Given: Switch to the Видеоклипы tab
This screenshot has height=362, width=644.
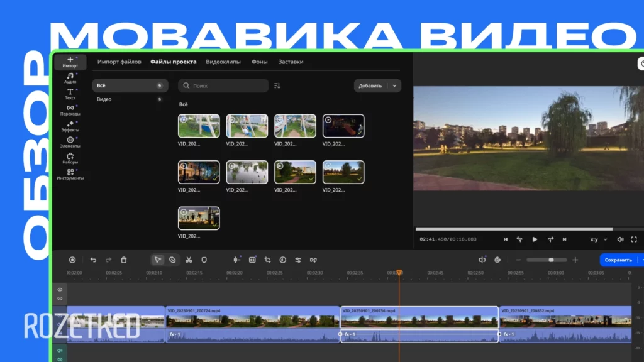Looking at the screenshot, I should (223, 62).
